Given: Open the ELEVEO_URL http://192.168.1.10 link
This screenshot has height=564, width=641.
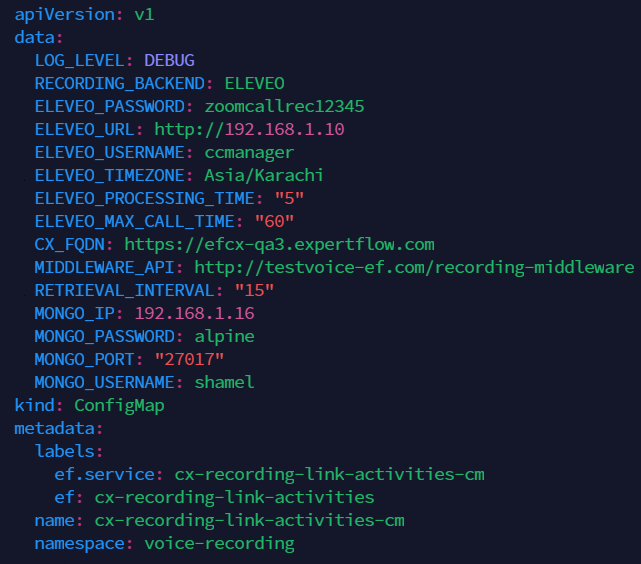Looking at the screenshot, I should 249,130.
